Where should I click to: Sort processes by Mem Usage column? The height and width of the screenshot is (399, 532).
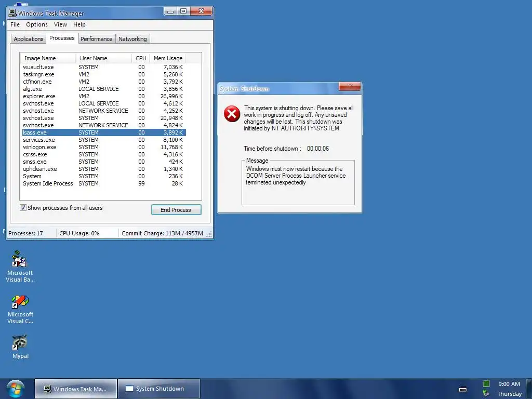coord(168,58)
